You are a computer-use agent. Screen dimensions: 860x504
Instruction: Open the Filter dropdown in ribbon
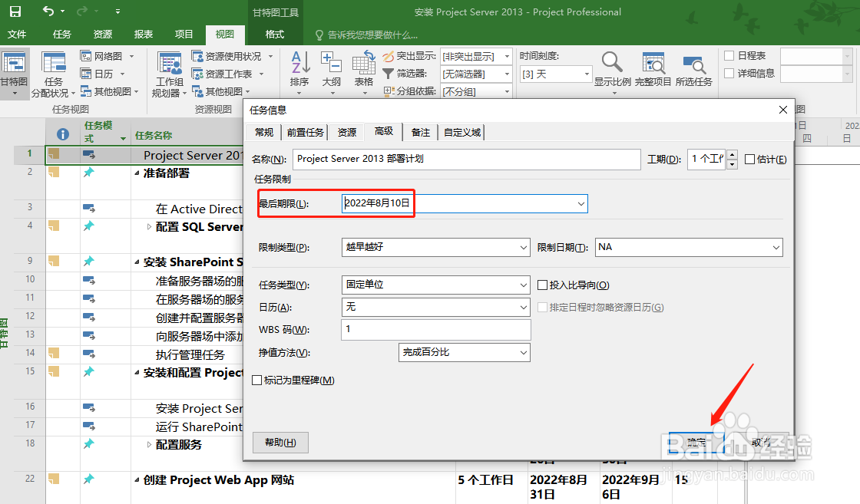point(507,74)
